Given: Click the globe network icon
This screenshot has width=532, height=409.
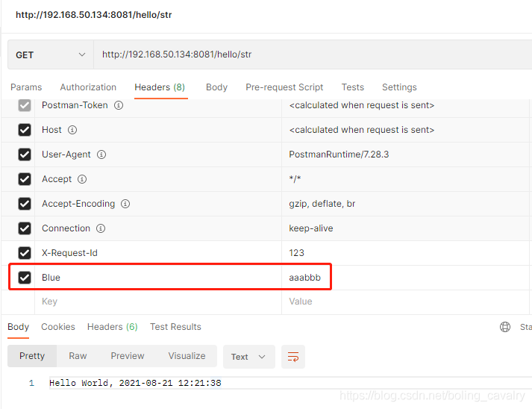Looking at the screenshot, I should (x=505, y=327).
